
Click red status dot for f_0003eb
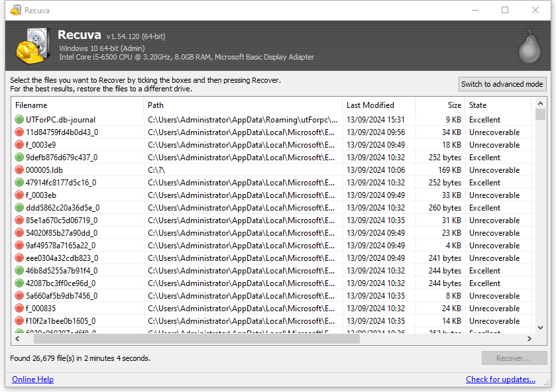tap(19, 195)
